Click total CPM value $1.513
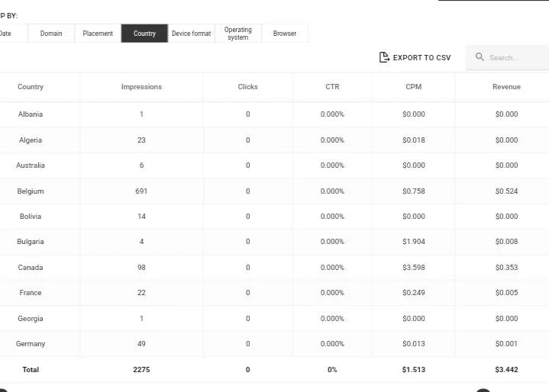549x392 pixels. pyautogui.click(x=414, y=369)
